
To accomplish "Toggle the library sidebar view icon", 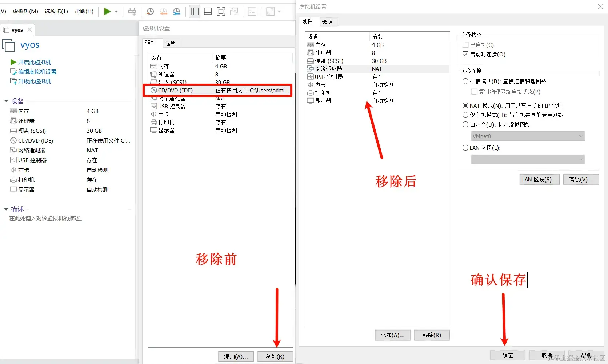I will point(195,12).
